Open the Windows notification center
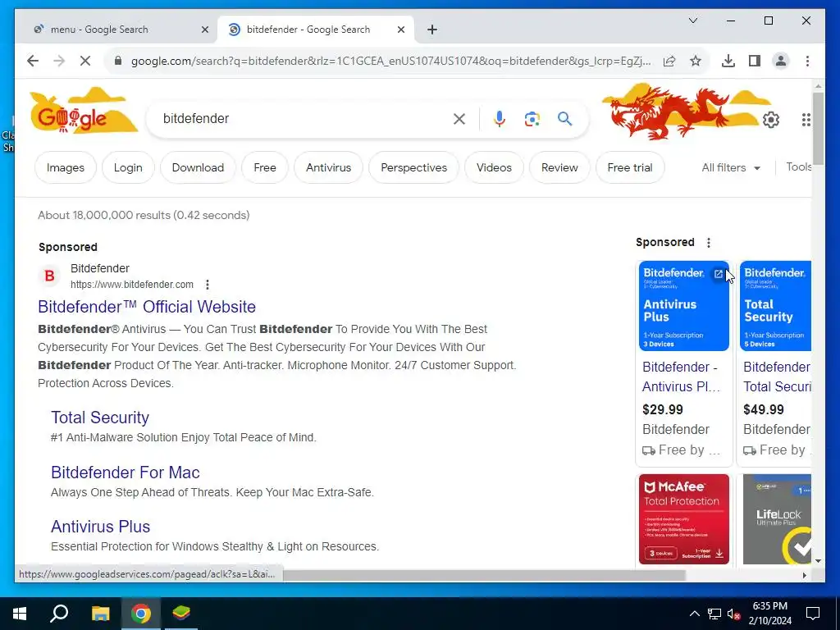 [813, 614]
